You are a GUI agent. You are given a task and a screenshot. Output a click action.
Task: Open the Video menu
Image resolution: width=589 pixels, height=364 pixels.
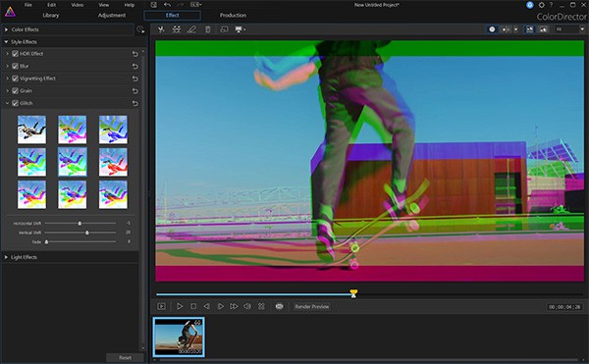[78, 5]
